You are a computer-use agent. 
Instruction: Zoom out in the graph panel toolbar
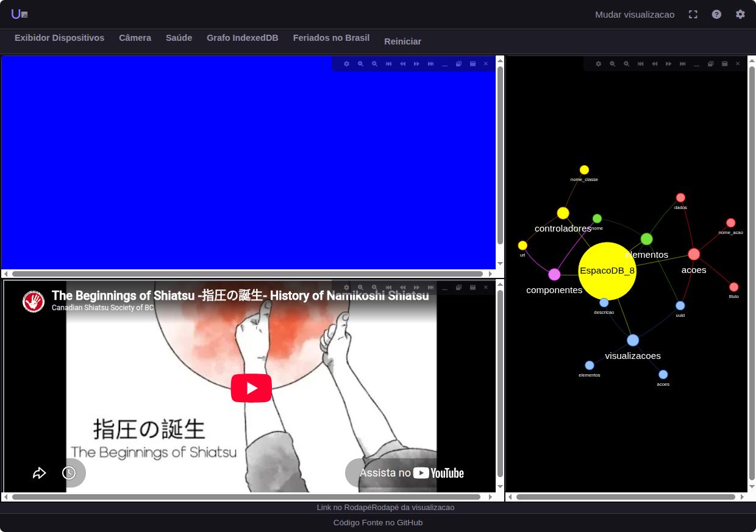click(612, 64)
